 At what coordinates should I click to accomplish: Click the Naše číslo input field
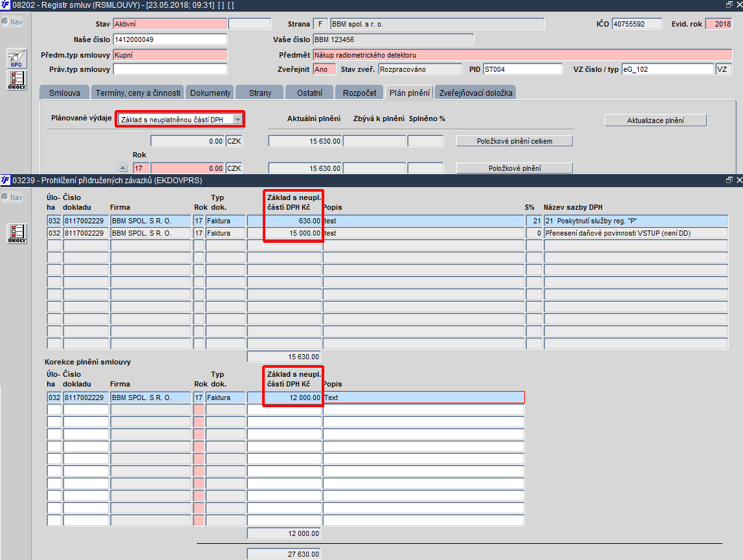click(170, 39)
